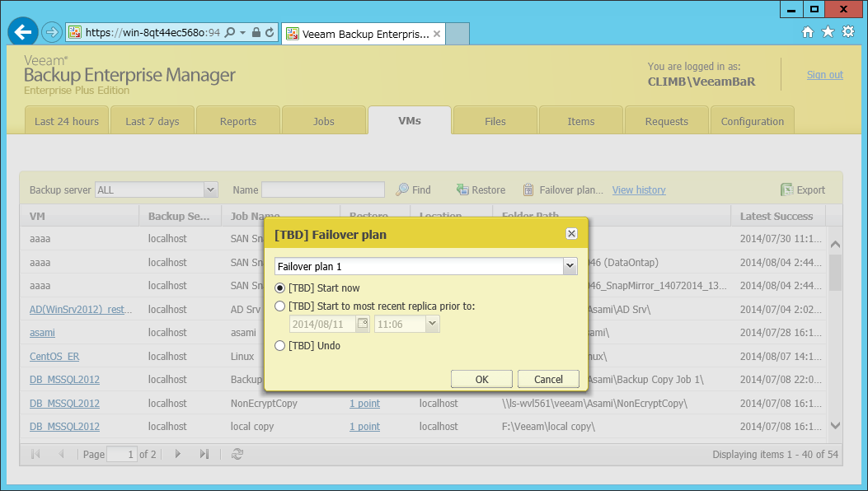Open 1 point link for local copy job
The image size is (868, 491).
pyautogui.click(x=365, y=427)
